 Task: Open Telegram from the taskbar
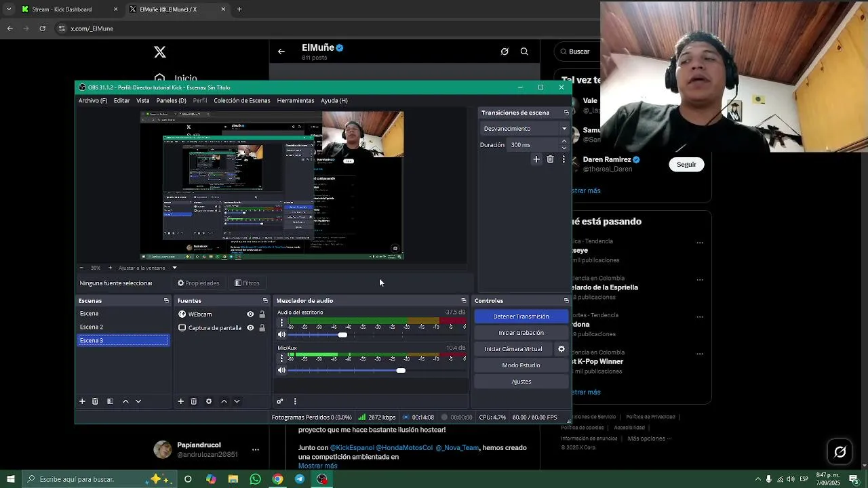[300, 479]
